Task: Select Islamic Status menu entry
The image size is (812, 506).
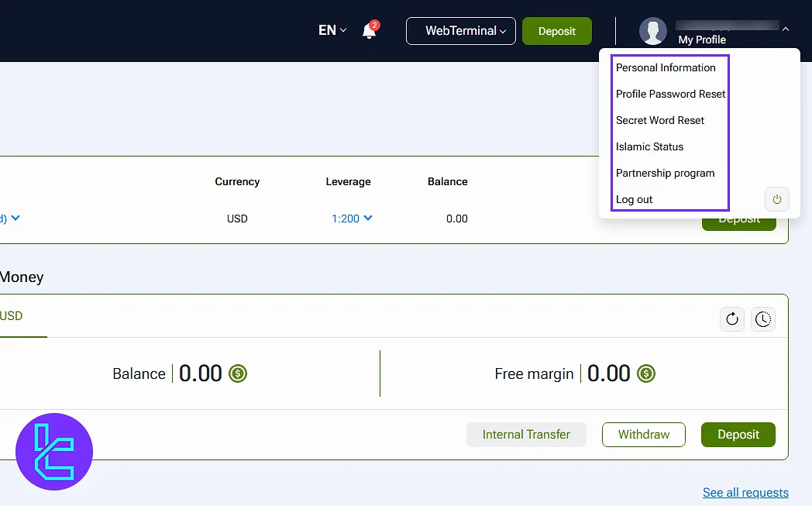Action: (649, 146)
